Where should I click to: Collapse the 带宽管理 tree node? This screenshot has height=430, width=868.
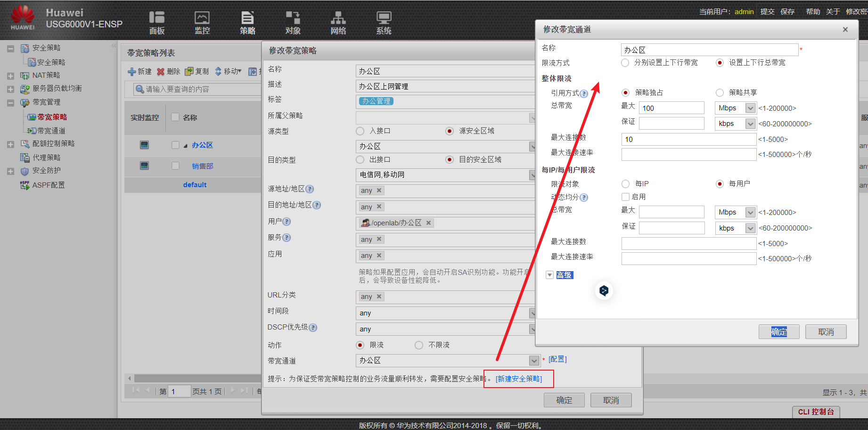[10, 102]
